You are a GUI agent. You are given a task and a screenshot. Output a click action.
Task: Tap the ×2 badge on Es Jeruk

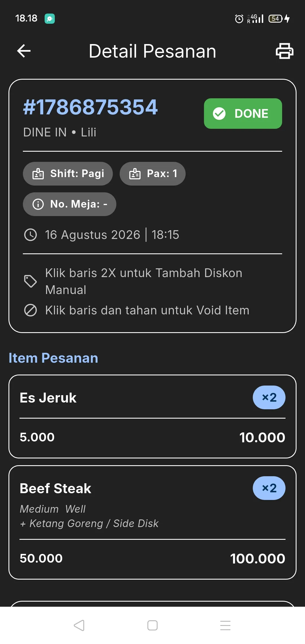pos(269,397)
